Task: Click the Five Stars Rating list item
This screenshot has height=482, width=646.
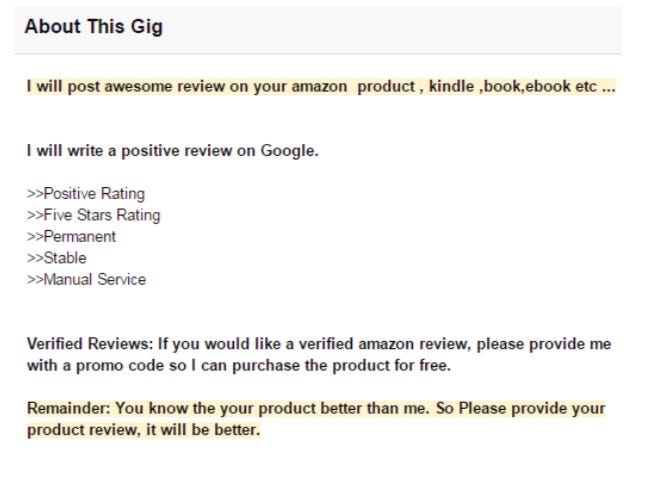Action: point(94,215)
